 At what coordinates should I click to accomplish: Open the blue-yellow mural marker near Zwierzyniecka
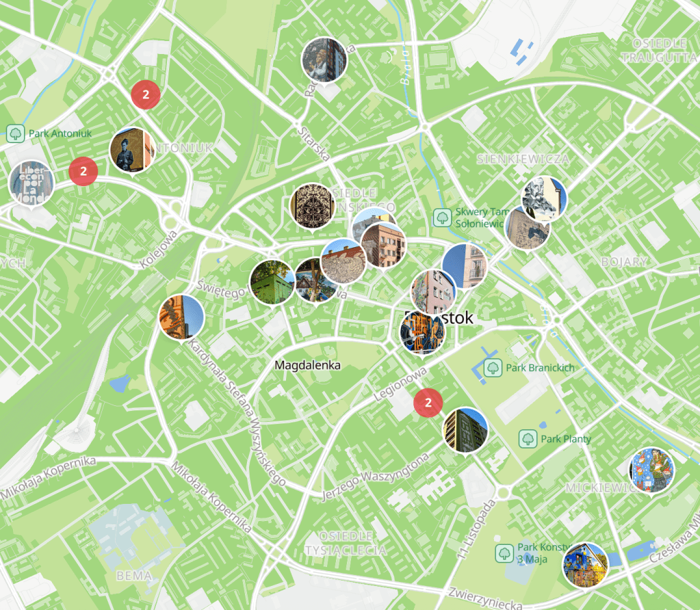tap(586, 565)
